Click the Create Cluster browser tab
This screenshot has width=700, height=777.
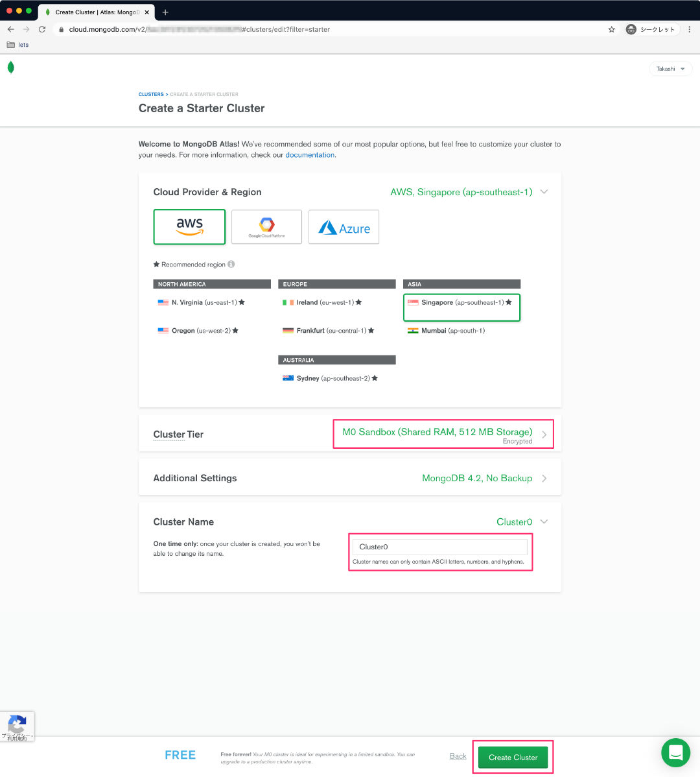[96, 12]
